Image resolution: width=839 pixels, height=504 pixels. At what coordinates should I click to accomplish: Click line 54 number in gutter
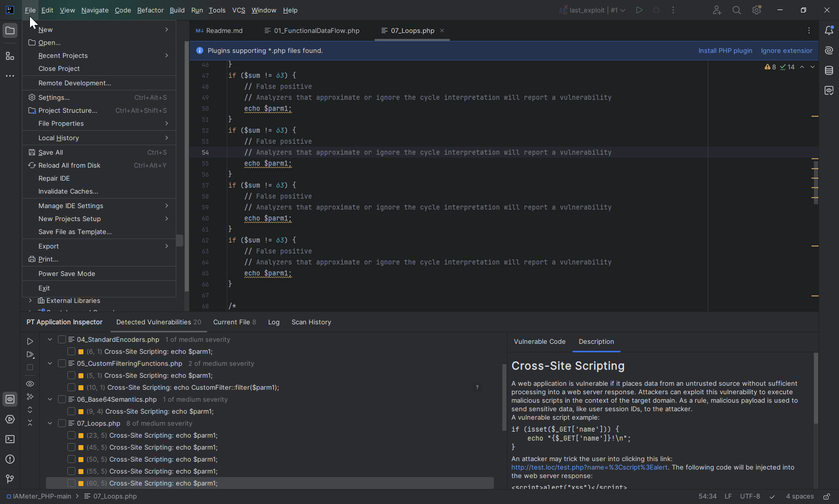click(205, 153)
